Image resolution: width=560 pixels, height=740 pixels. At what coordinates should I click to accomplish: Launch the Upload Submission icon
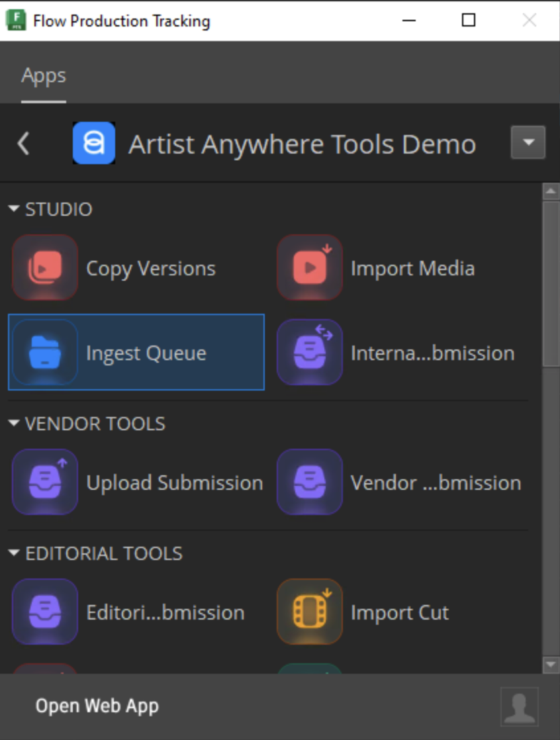(45, 482)
